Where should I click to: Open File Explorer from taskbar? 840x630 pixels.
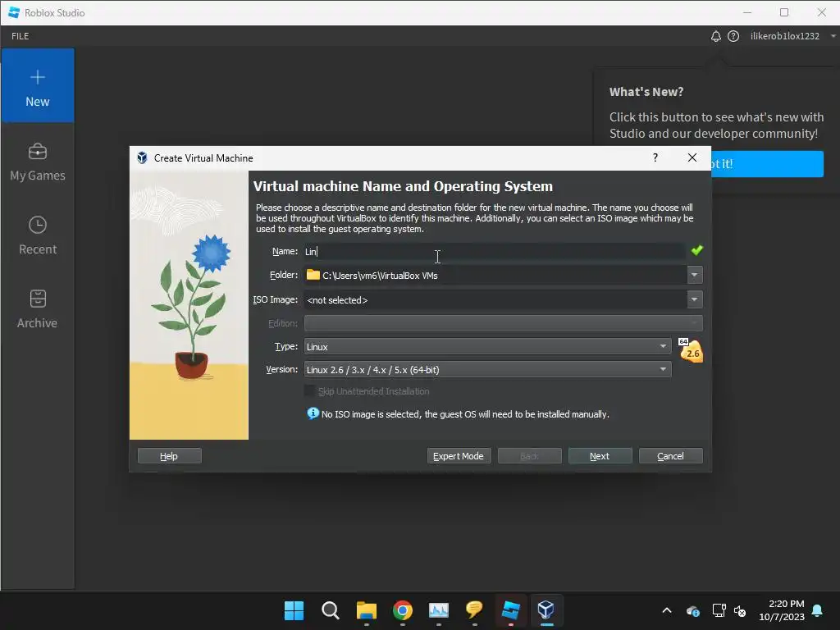pyautogui.click(x=367, y=610)
